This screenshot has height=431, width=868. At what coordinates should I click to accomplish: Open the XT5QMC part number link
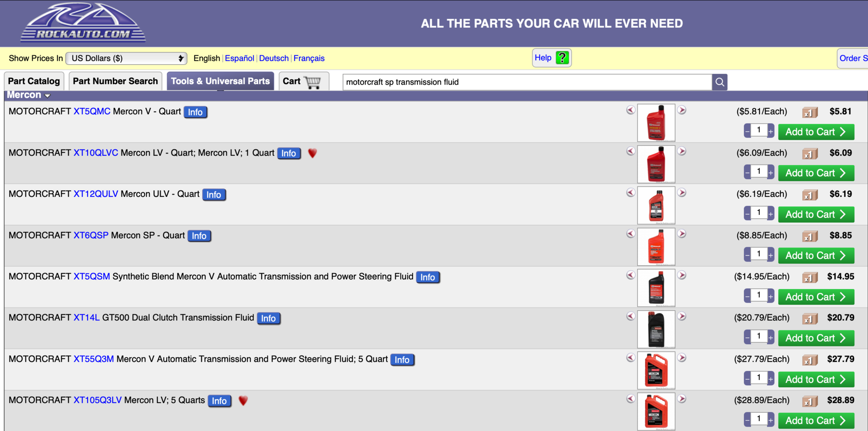92,111
